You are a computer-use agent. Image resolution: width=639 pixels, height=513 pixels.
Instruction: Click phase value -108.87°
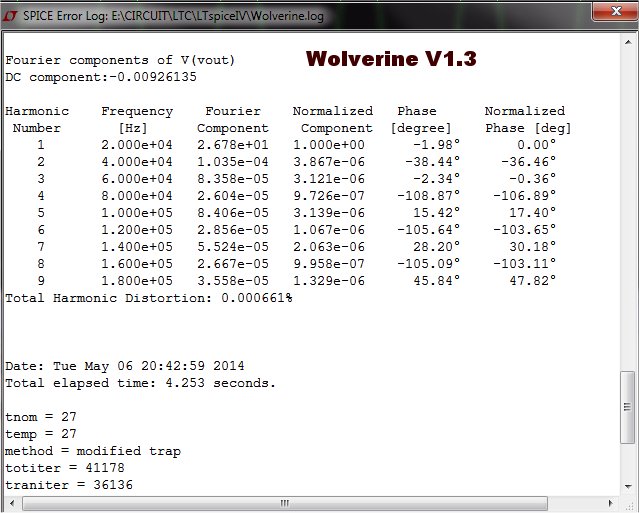[429, 196]
